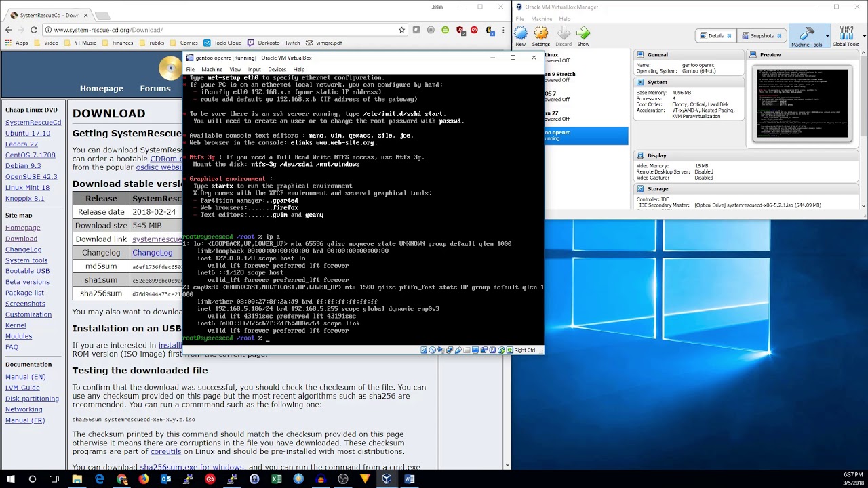Image resolution: width=868 pixels, height=488 pixels.
Task: Open Outlook from the Windows taskbar
Action: point(166,479)
